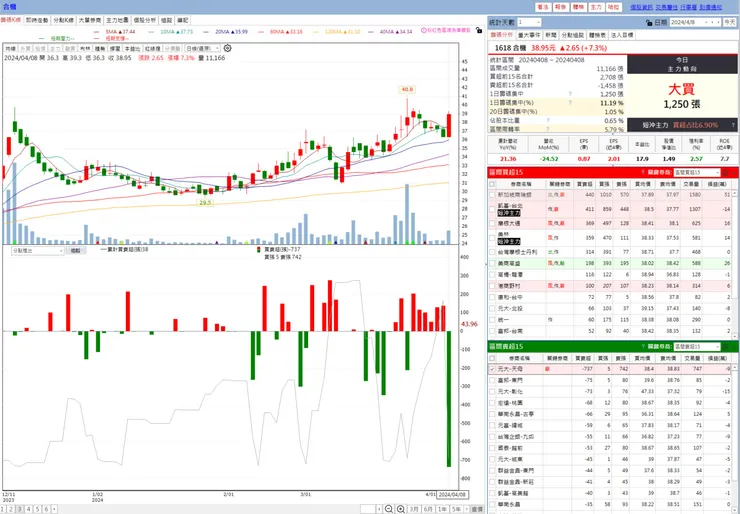Switch to 即時走勢 tab
The width and height of the screenshot is (740, 514).
pyautogui.click(x=37, y=20)
